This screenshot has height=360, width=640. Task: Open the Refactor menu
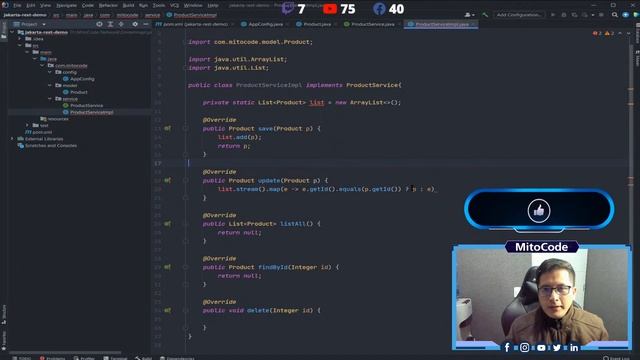108,5
